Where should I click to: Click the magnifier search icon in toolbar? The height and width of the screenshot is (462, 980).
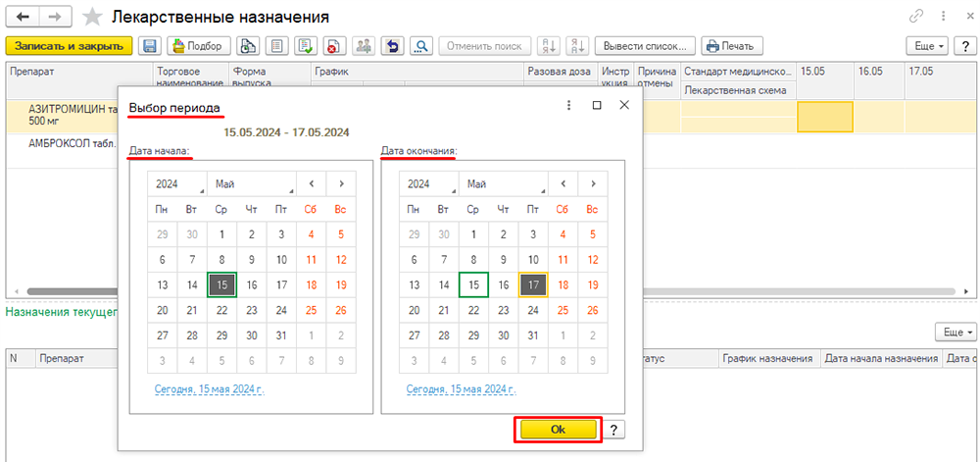coord(421,46)
